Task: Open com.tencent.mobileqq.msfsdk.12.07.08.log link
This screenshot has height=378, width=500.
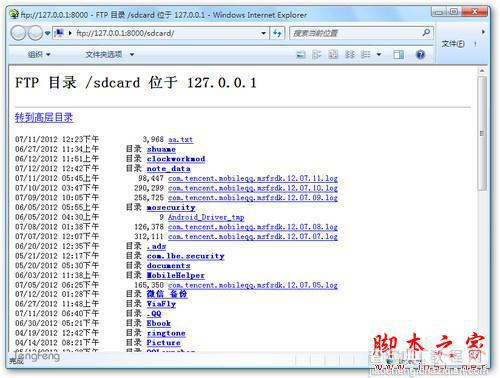Action: click(x=253, y=227)
